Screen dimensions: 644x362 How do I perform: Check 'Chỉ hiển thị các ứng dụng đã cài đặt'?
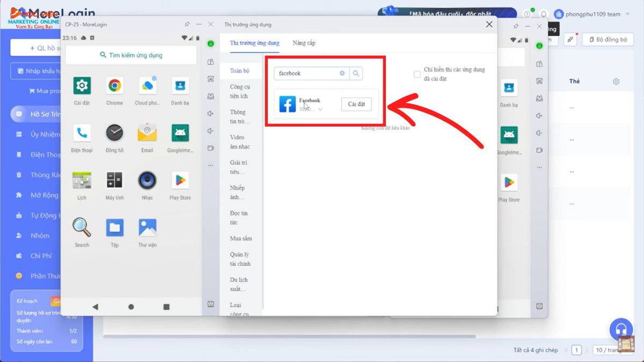(417, 75)
